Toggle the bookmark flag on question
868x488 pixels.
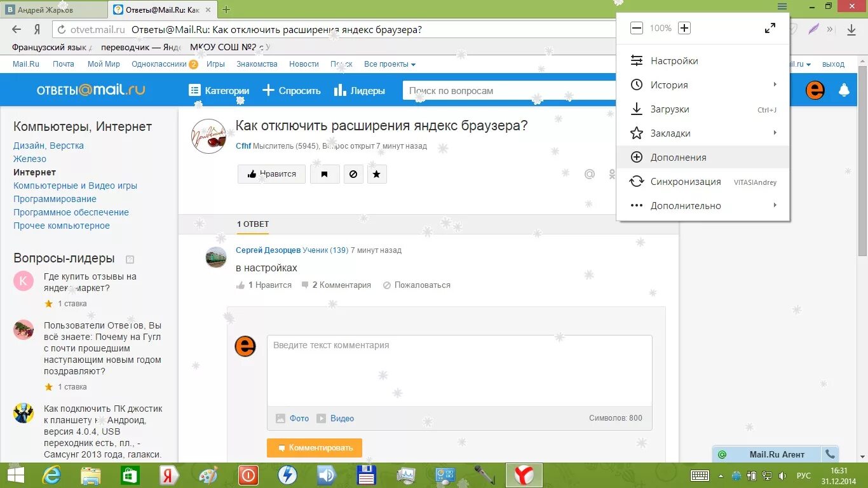325,174
